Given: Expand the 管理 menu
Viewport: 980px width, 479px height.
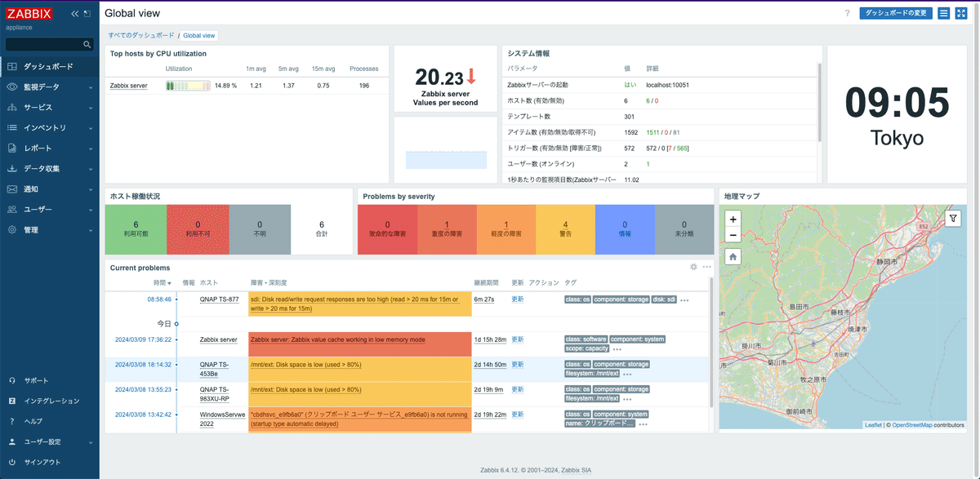Looking at the screenshot, I should point(50,229).
